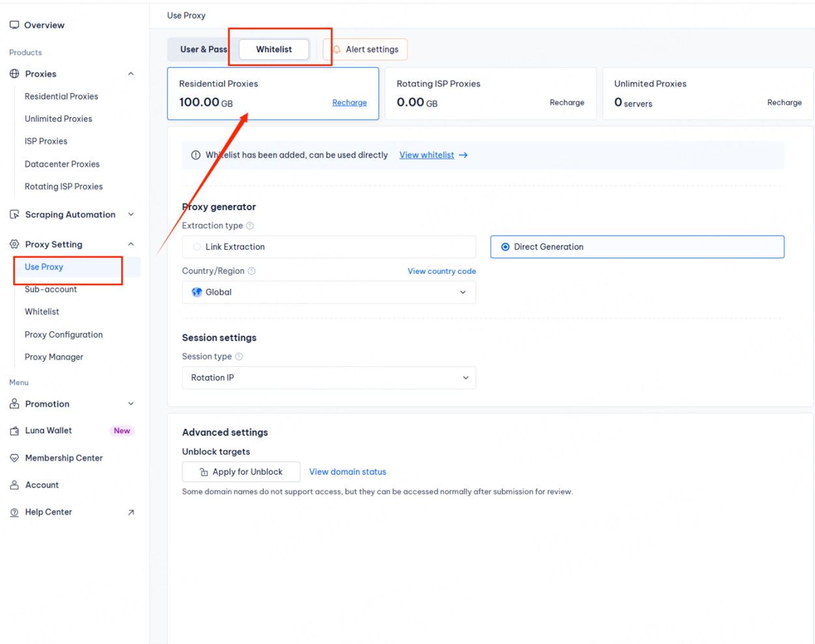Click the Extraction type help icon
This screenshot has width=815, height=644.
250,226
